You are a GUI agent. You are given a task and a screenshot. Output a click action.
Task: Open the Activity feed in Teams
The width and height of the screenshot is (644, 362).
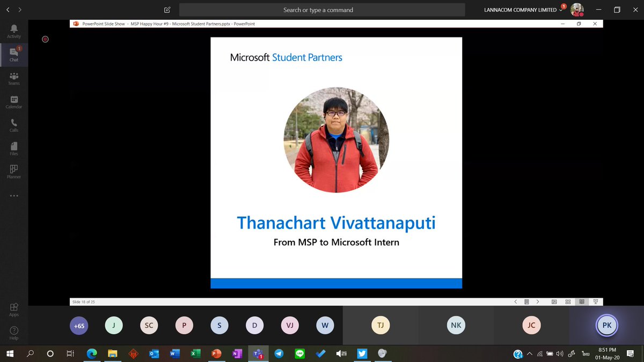(14, 31)
